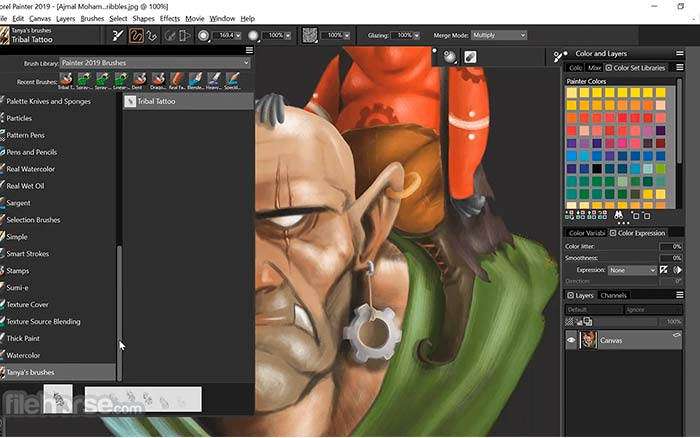The width and height of the screenshot is (700, 438).
Task: Open the opacity 100% slider dropdown arrow
Action: (x=288, y=36)
